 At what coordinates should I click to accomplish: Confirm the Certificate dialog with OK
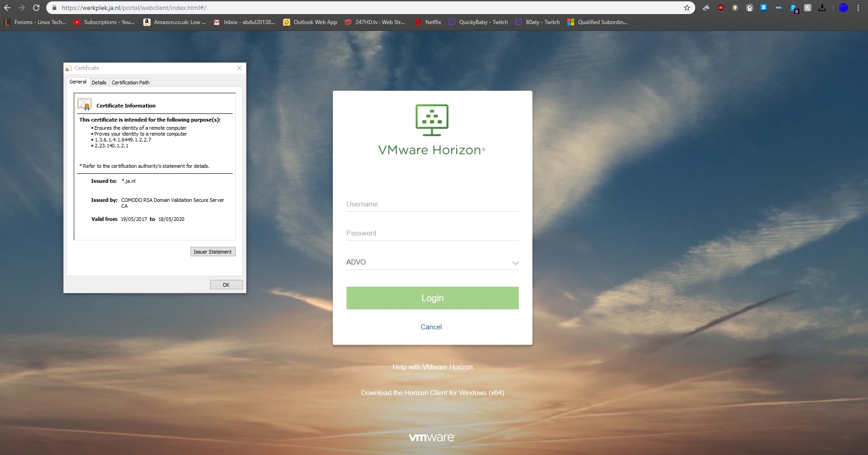(226, 285)
